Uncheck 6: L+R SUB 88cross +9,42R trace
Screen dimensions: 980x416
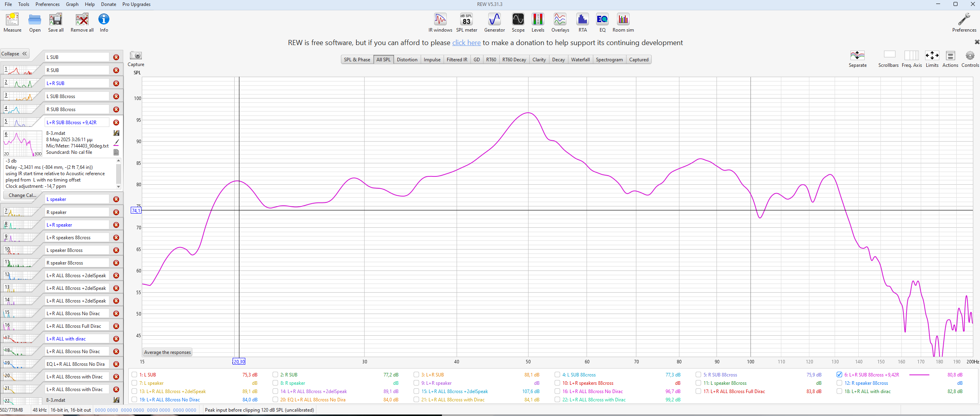pyautogui.click(x=839, y=374)
